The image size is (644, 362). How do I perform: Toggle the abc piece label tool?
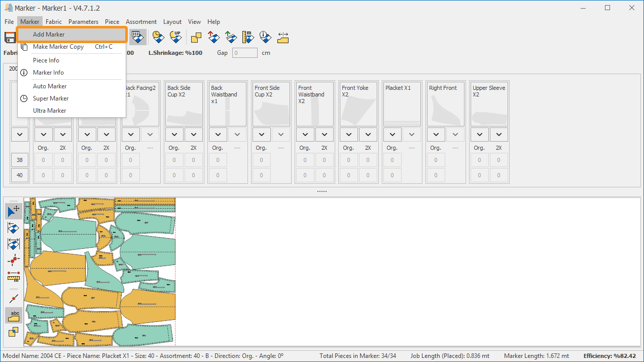click(14, 315)
